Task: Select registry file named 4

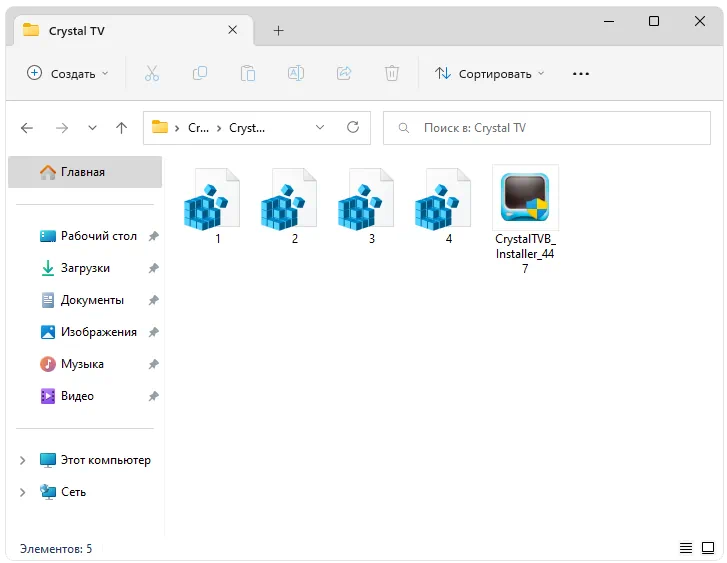Action: [x=443, y=206]
